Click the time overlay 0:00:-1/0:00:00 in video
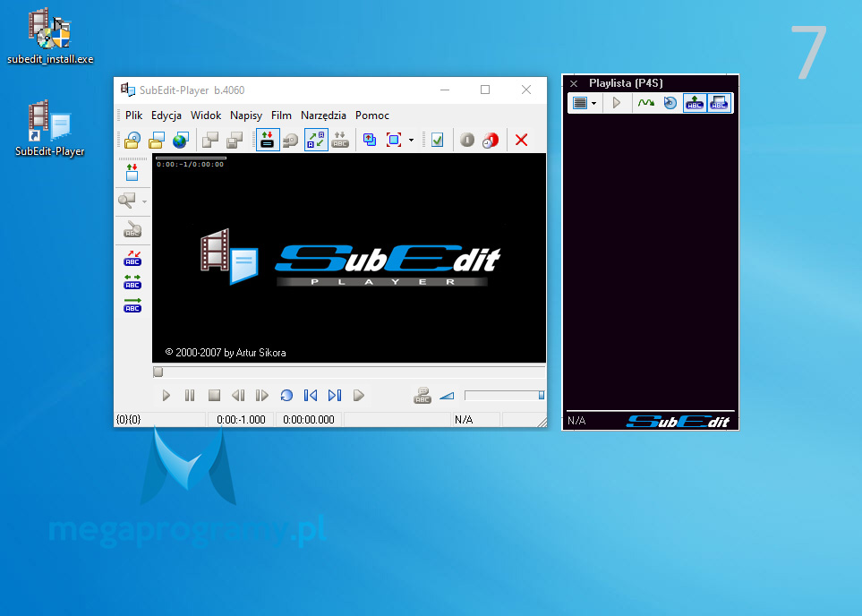Screen dimensions: 862x616 click(190, 165)
